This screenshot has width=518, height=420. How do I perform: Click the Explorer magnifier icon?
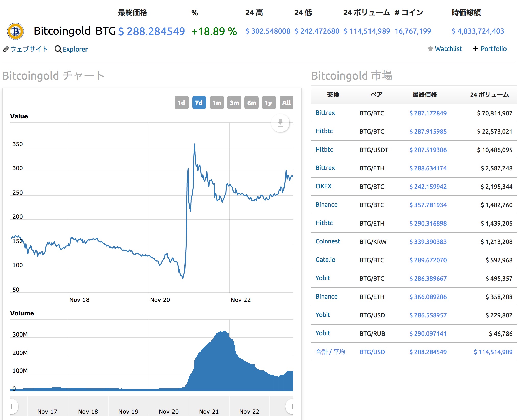(x=58, y=49)
